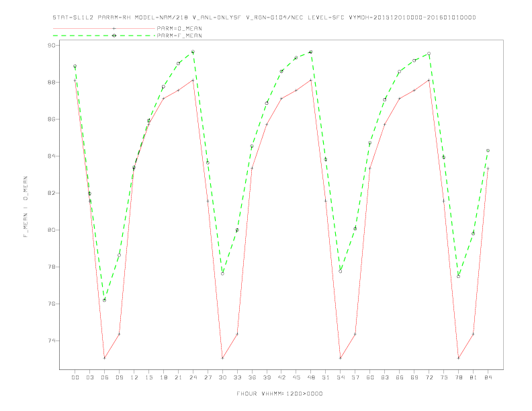Click the x-axis tick label 60

(x=370, y=377)
